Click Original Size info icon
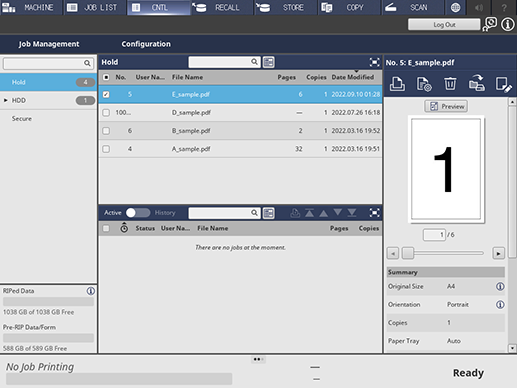517x388 pixels. [x=500, y=286]
